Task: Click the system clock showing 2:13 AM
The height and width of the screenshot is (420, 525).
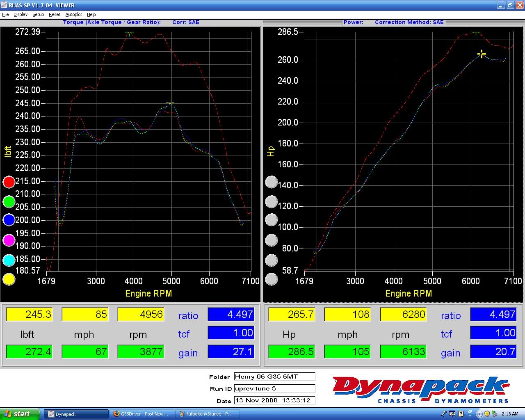Action: pyautogui.click(x=510, y=414)
